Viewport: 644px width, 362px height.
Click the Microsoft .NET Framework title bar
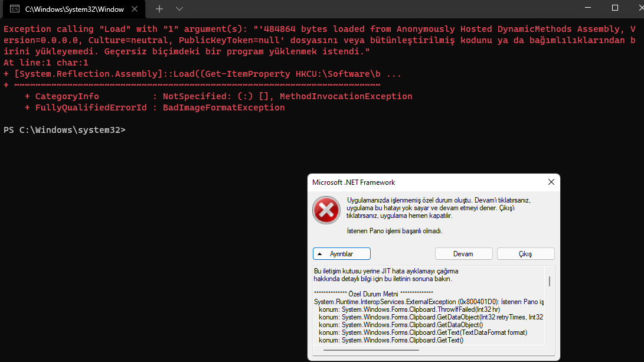click(x=413, y=182)
